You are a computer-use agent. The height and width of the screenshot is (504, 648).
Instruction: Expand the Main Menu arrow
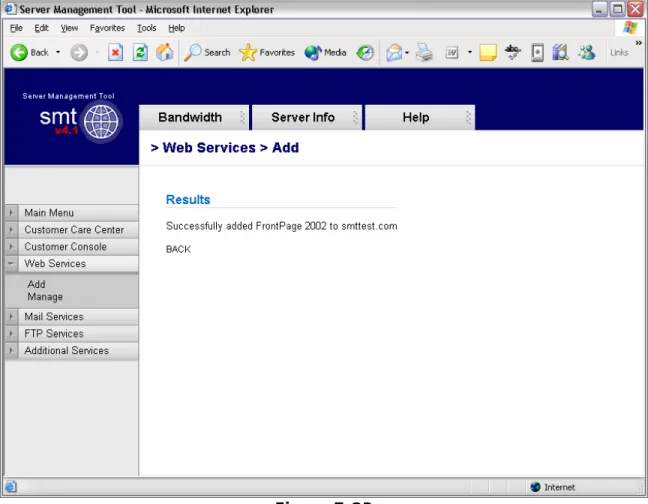coord(12,213)
